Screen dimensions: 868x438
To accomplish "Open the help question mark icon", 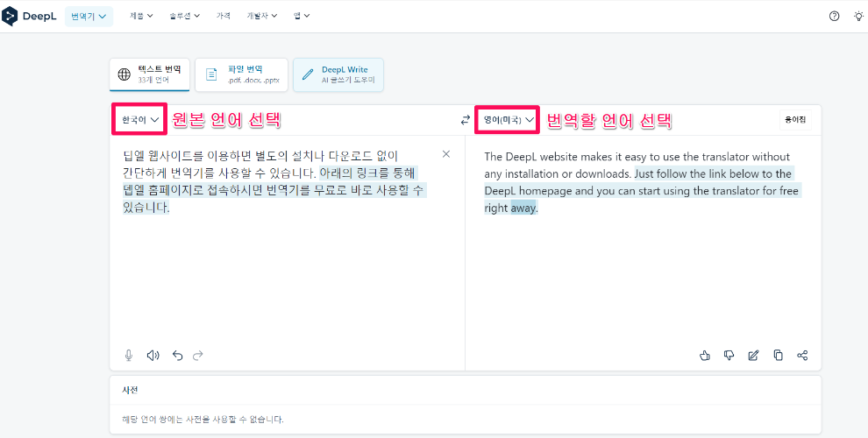I will click(834, 16).
